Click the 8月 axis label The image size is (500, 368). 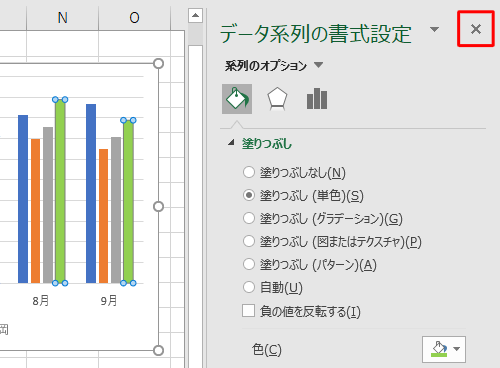[41, 301]
